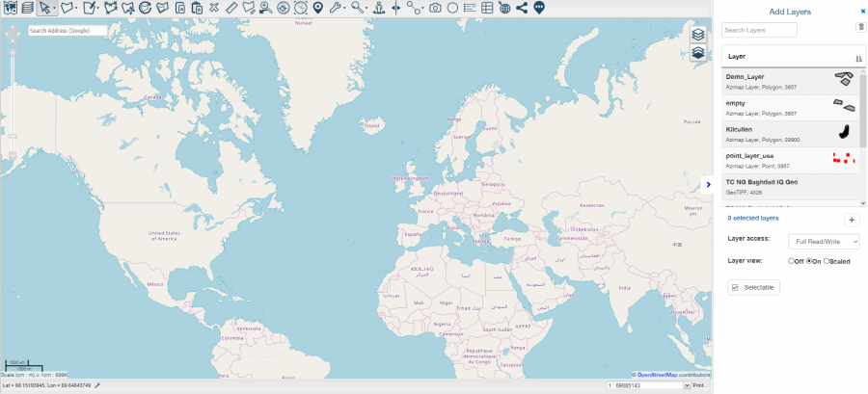Set Layer view to On
This screenshot has width=868, height=394.
coord(809,261)
